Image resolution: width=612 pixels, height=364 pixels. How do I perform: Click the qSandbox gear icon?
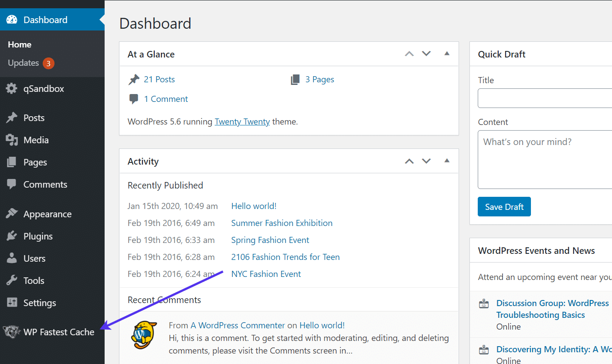coord(11,88)
